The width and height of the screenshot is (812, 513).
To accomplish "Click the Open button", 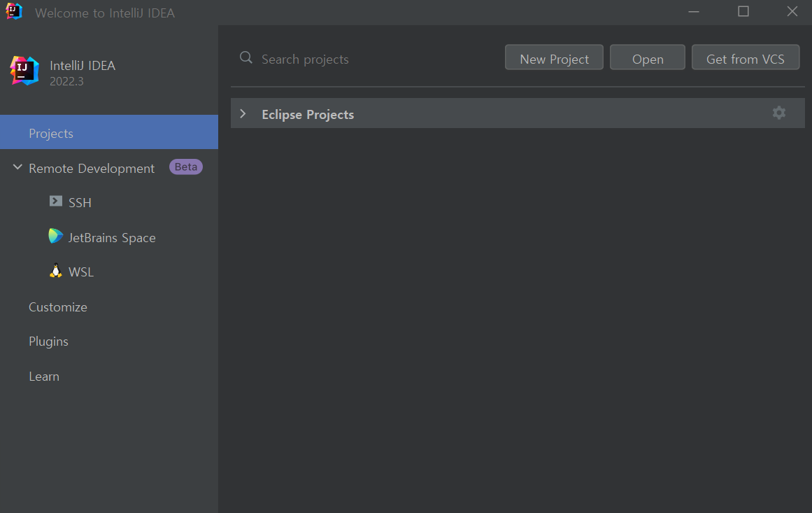I will click(648, 57).
